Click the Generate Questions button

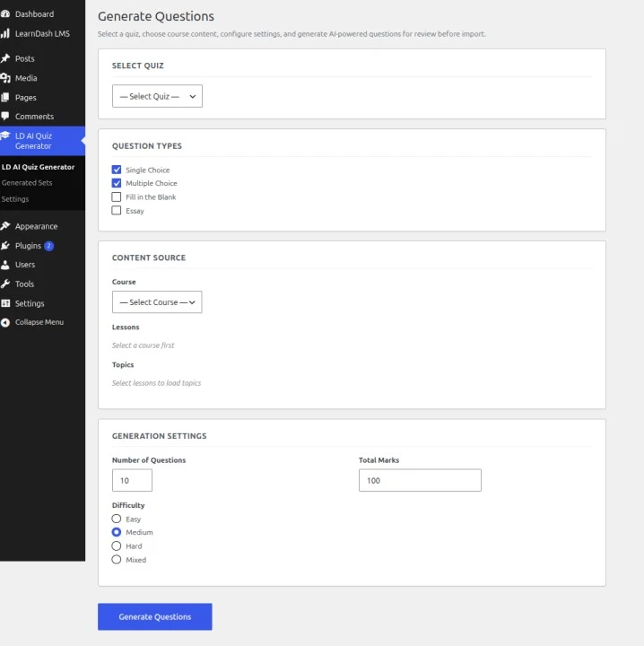click(155, 616)
